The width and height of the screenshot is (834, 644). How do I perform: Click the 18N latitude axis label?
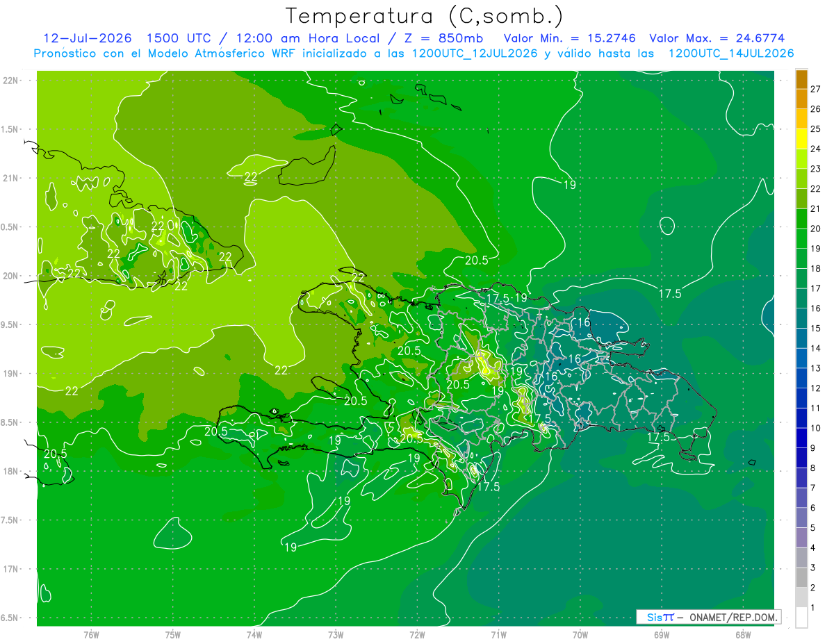12,471
